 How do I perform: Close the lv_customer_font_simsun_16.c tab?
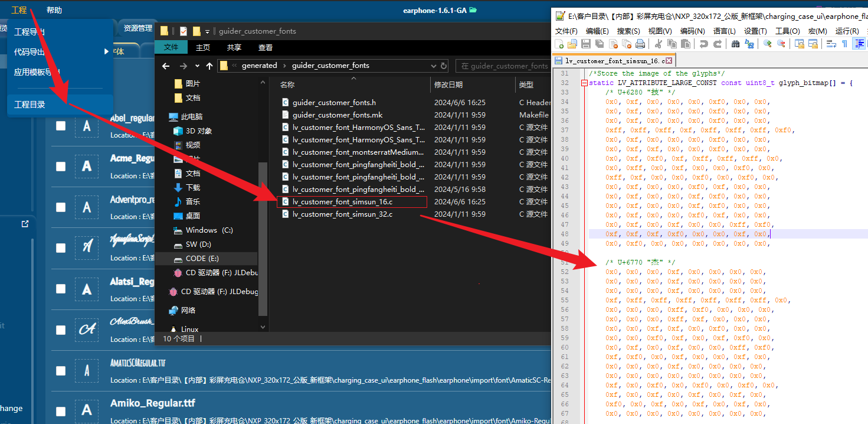click(x=670, y=60)
